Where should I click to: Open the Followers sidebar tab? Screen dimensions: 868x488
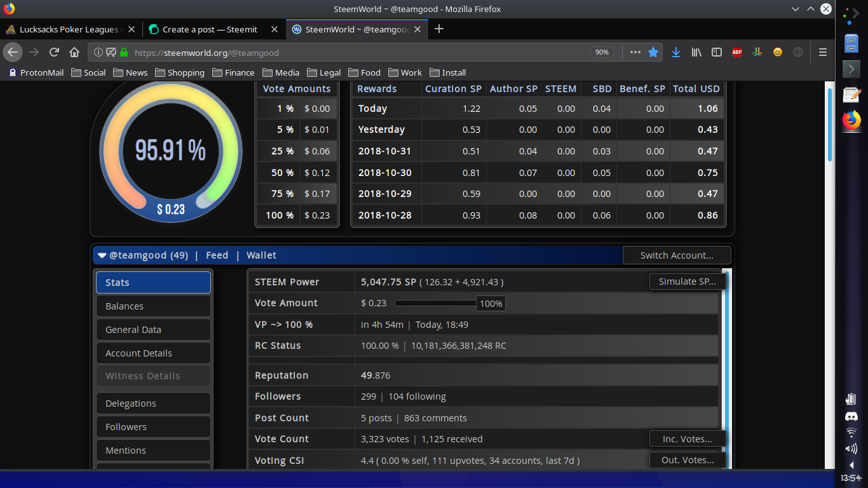tap(153, 427)
